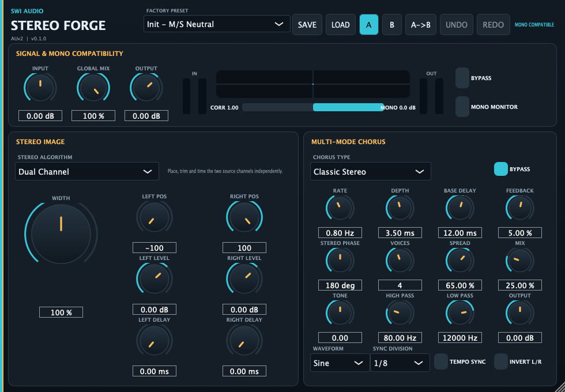Viewport: 565px width, 392px height.
Task: Click the SPREAD knob
Action: pos(460,261)
